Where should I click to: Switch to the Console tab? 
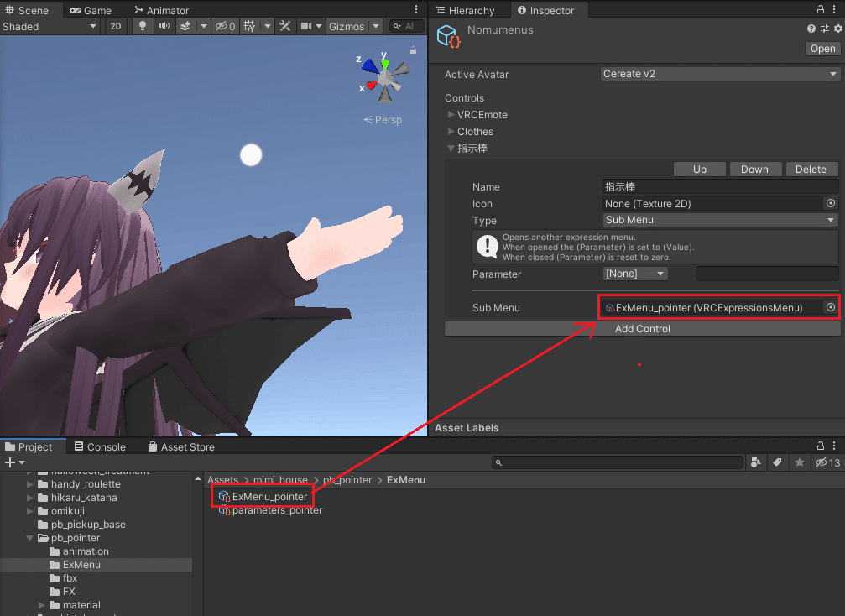coord(100,446)
